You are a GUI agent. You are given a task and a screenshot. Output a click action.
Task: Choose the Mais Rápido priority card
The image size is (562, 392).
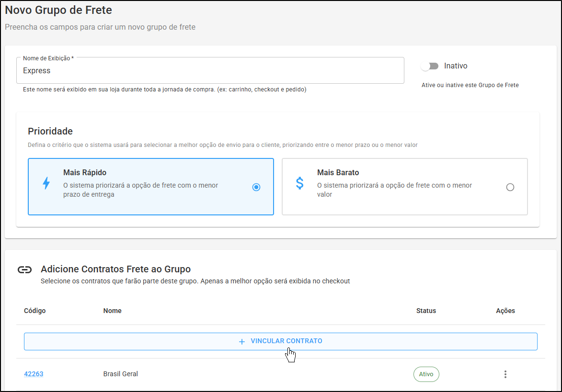[x=151, y=187]
